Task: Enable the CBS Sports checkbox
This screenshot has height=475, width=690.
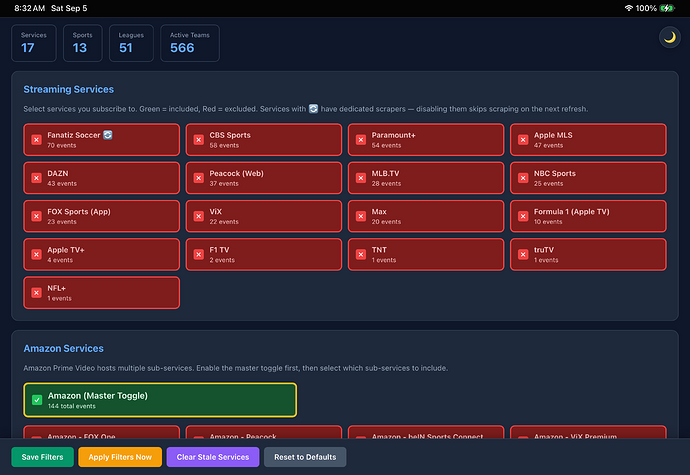Action: [x=199, y=140]
